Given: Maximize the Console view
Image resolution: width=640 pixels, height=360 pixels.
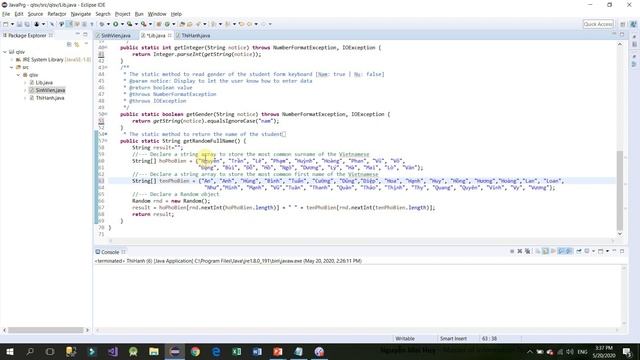Looking at the screenshot, I should [x=622, y=251].
